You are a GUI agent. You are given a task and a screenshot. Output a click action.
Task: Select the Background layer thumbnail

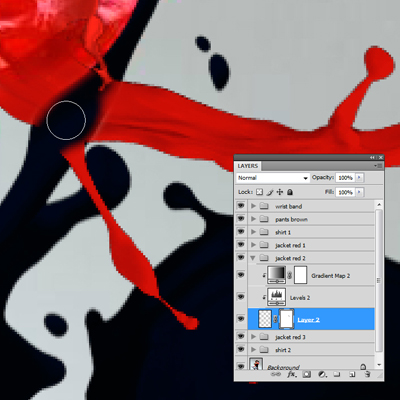(x=256, y=364)
